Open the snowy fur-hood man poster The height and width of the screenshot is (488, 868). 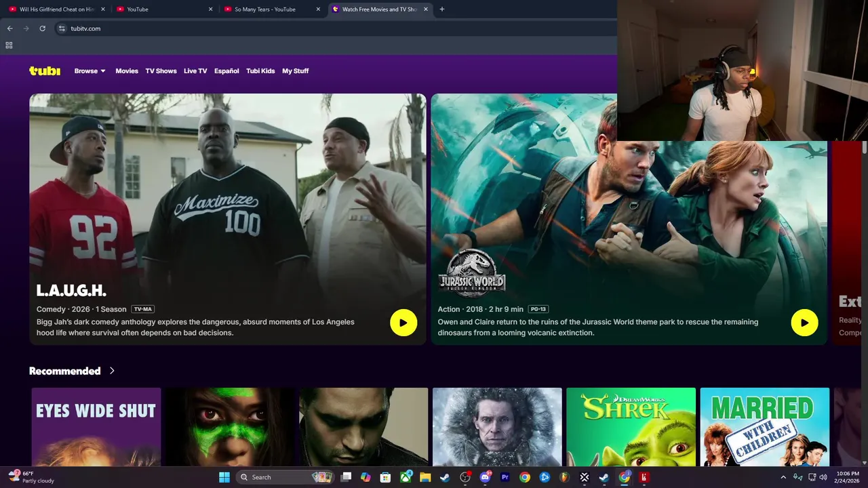coord(497,427)
